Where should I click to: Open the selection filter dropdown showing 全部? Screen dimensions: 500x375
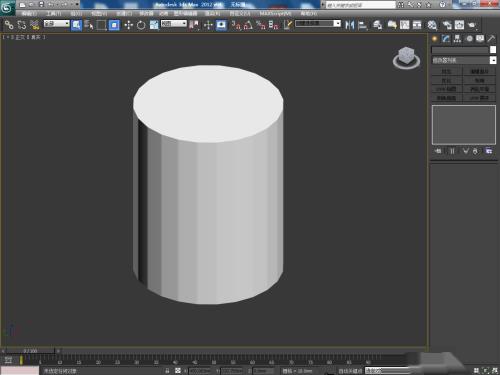click(57, 24)
